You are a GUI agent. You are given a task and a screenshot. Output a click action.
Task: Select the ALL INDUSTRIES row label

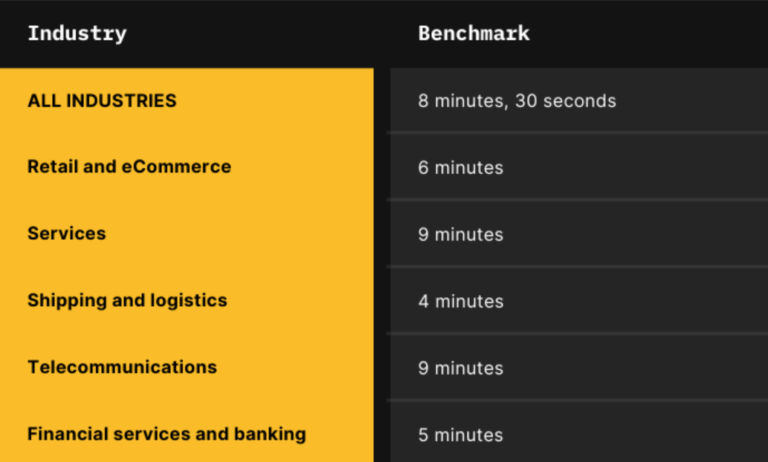[x=102, y=100]
